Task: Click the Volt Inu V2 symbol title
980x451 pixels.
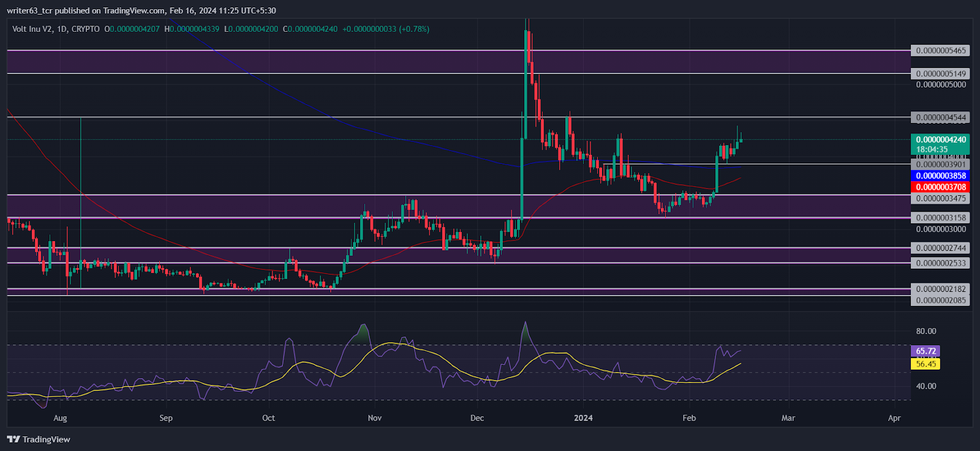Action: [x=56, y=29]
